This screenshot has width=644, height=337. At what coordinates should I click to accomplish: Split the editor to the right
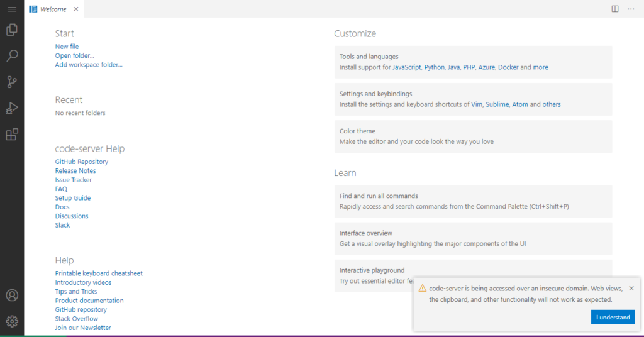(615, 9)
